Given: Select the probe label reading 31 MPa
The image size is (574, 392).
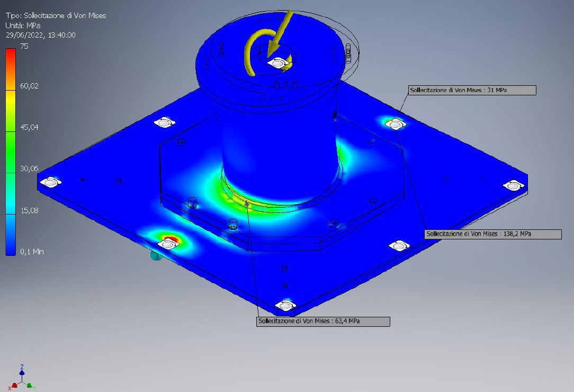Looking at the screenshot, I should pos(472,90).
